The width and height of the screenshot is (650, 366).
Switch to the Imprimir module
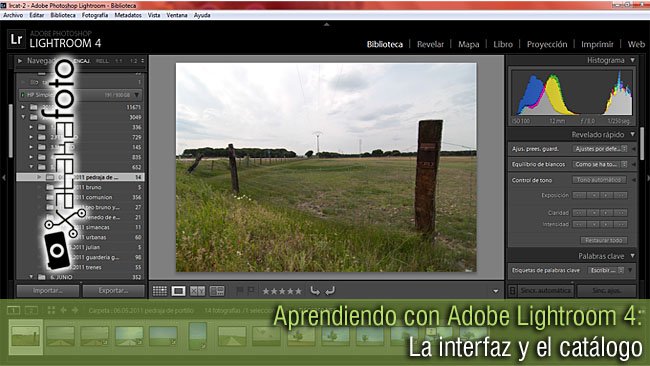597,44
